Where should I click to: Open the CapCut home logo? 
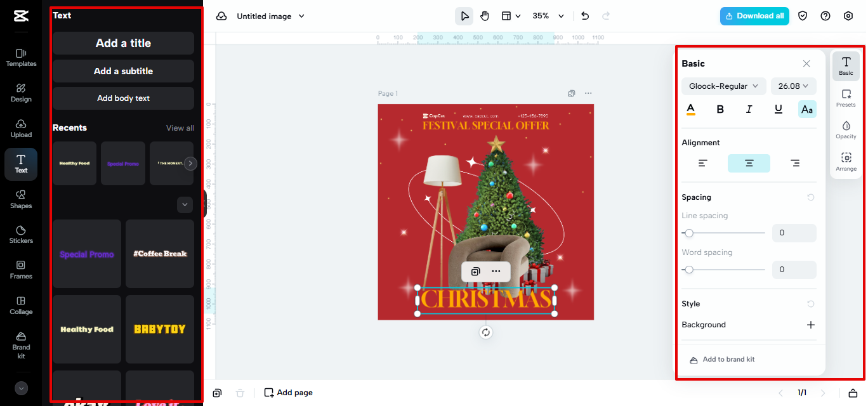coord(21,16)
